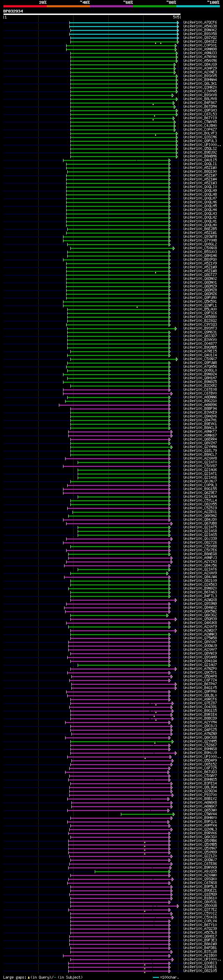Open hit UniRef100_A7QCF6 label
Viewport: 223px width, 980px height.
[x=200, y=23]
